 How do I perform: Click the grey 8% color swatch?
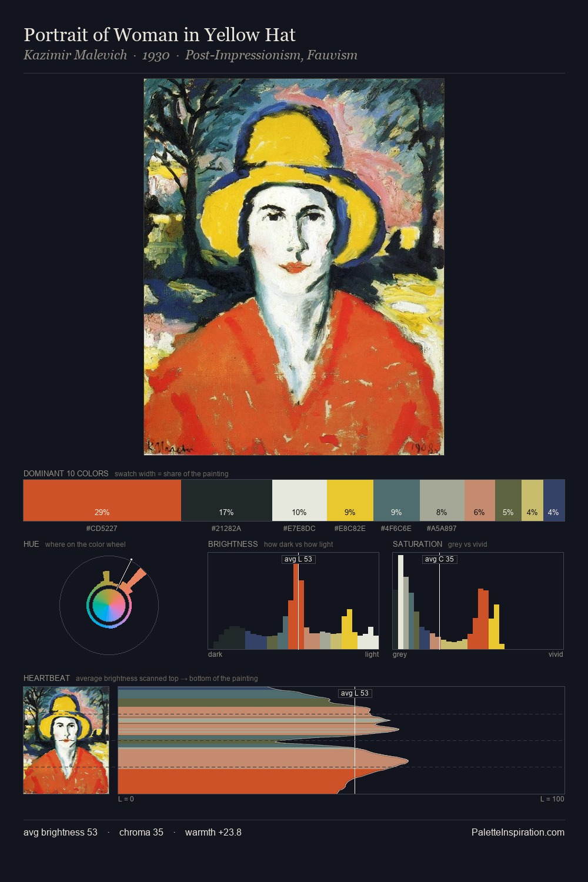point(442,500)
